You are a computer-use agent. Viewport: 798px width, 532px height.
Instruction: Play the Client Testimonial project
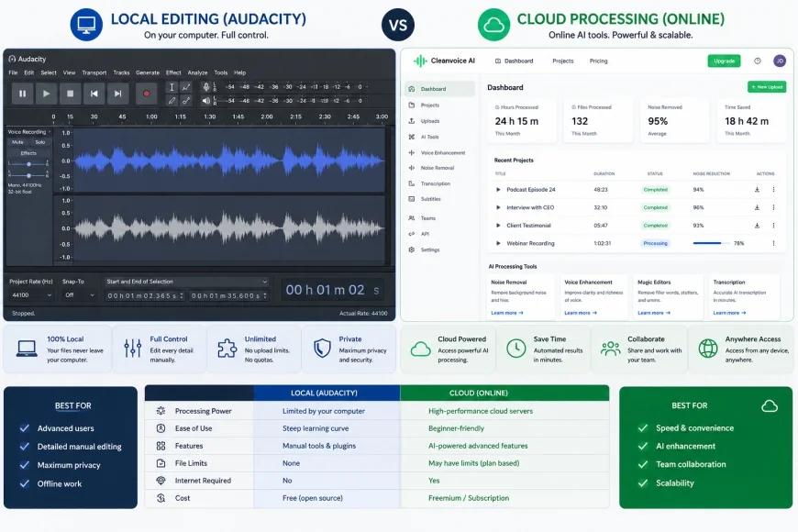498,225
